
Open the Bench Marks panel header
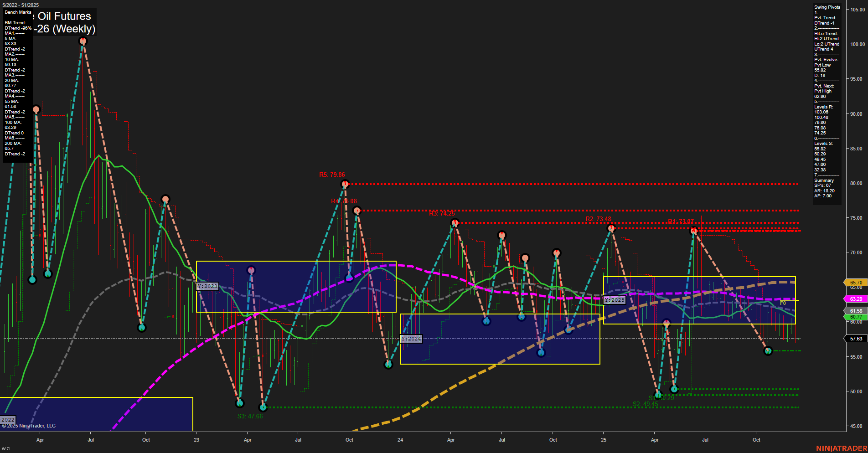point(17,12)
